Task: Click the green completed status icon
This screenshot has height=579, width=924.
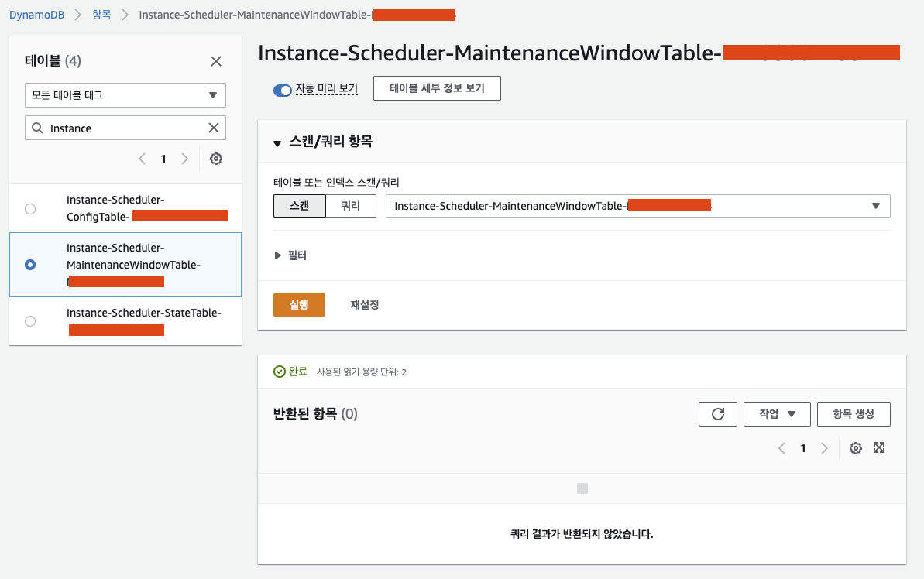Action: (x=280, y=372)
